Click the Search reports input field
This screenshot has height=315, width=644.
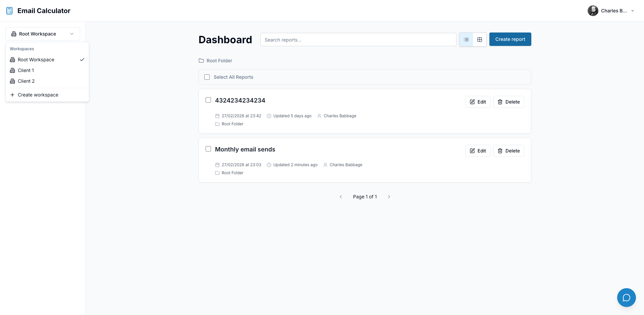coord(358,40)
